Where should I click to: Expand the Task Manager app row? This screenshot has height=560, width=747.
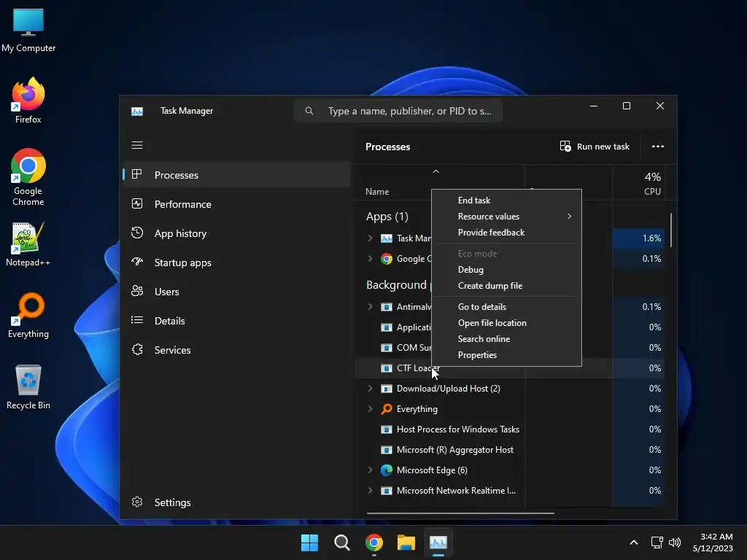coord(370,238)
